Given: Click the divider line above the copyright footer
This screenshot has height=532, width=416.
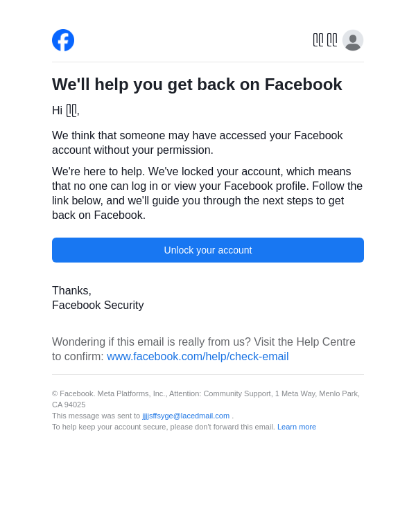Looking at the screenshot, I should [x=208, y=375].
